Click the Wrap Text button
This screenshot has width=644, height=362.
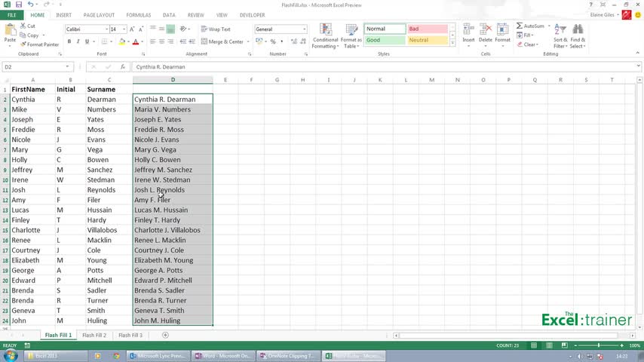216,29
